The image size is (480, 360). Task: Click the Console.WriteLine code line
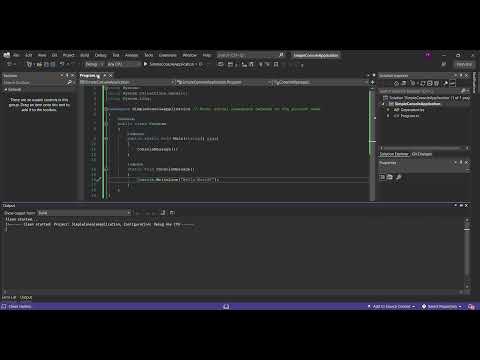coord(179,180)
